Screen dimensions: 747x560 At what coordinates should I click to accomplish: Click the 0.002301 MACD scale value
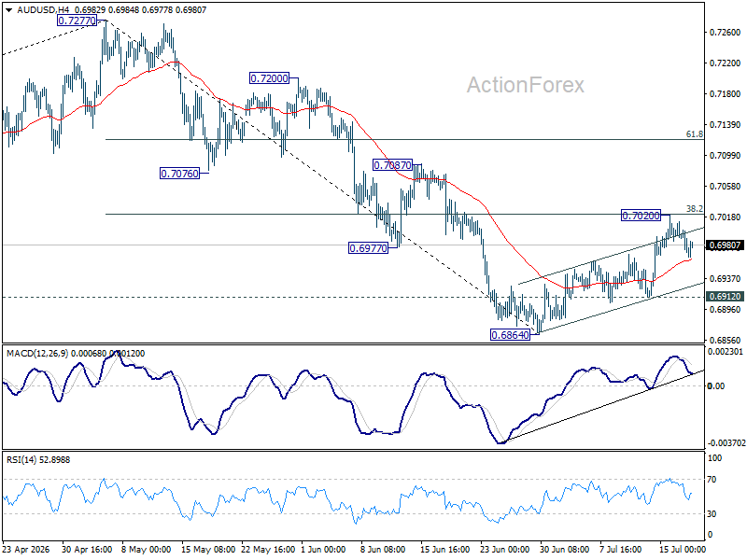pos(726,352)
